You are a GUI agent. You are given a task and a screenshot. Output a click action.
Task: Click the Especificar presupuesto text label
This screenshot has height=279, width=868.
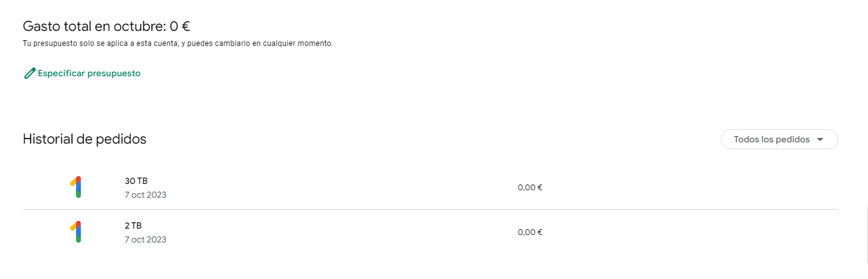click(x=89, y=74)
